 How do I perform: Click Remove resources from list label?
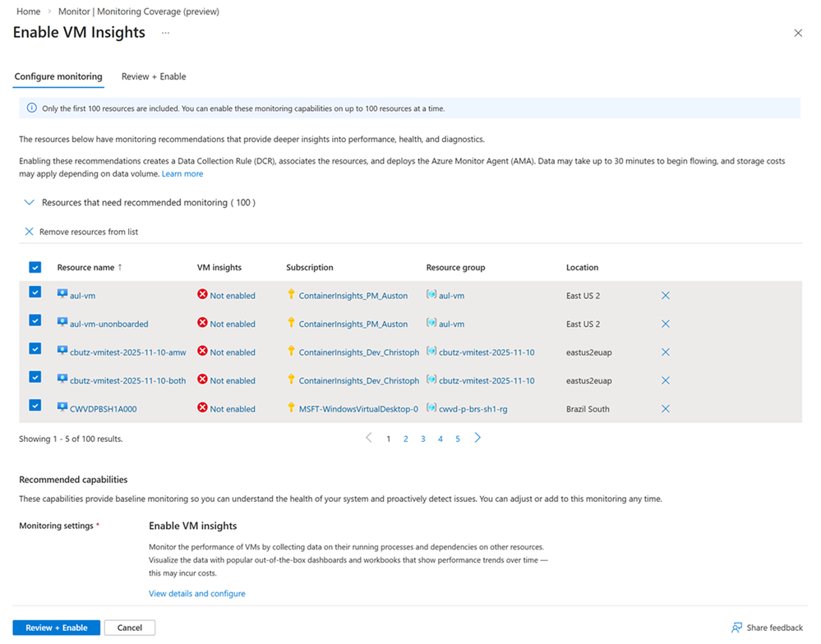pyautogui.click(x=89, y=232)
